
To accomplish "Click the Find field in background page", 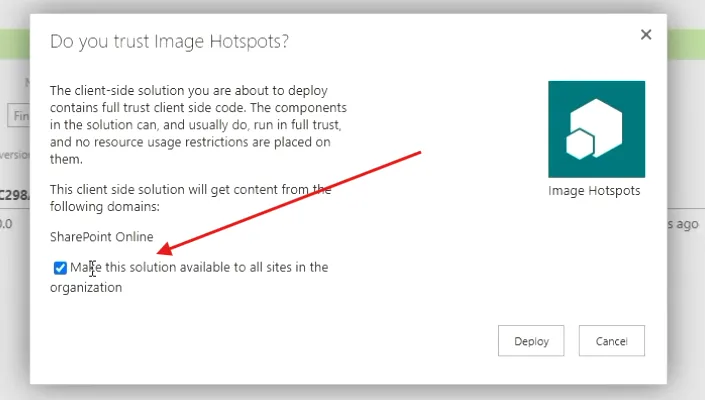I will (18, 116).
